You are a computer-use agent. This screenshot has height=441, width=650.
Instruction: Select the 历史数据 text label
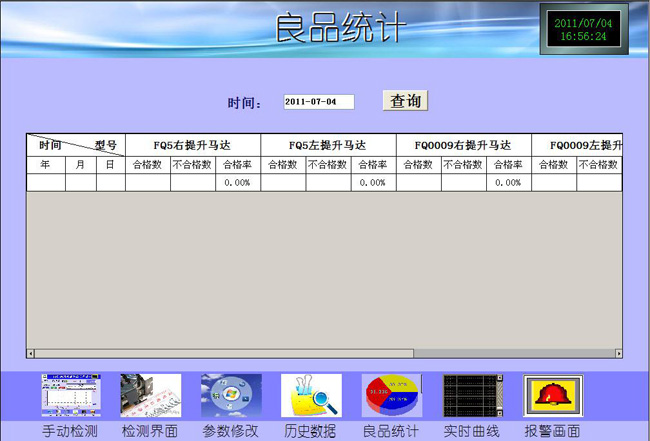coord(310,431)
